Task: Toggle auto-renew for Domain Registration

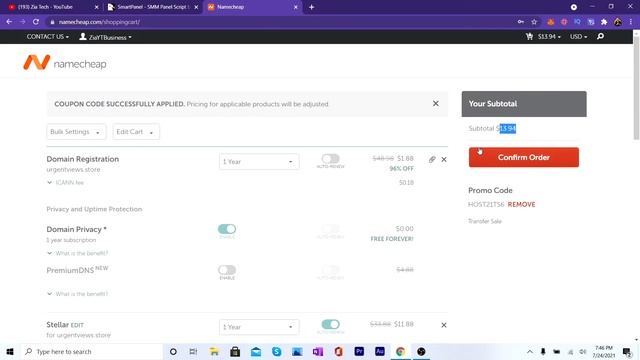Action: [330, 158]
